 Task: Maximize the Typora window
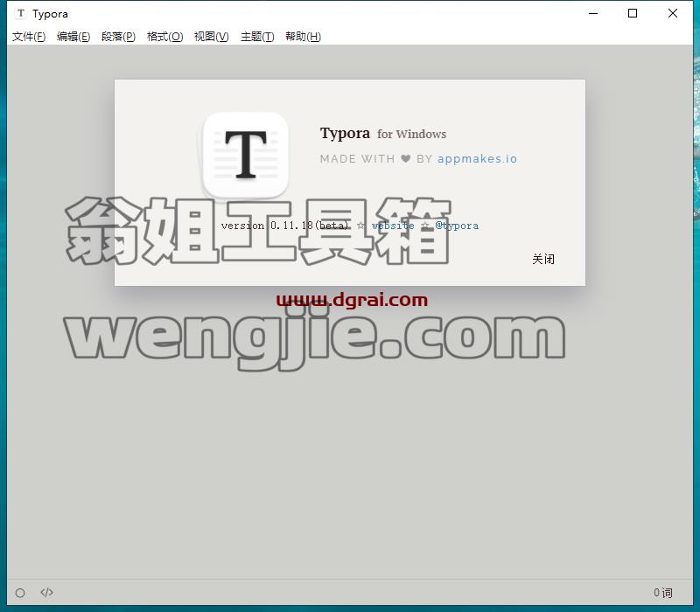point(633,13)
